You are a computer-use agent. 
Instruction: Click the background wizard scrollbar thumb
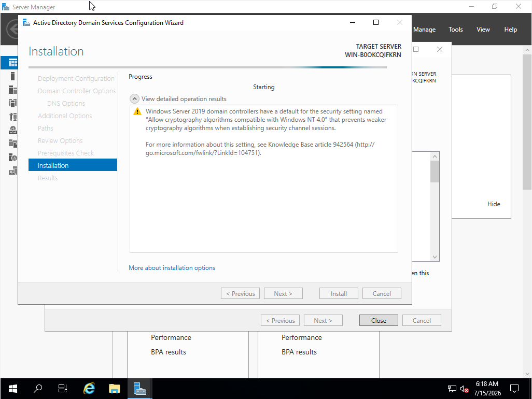pyautogui.click(x=435, y=172)
